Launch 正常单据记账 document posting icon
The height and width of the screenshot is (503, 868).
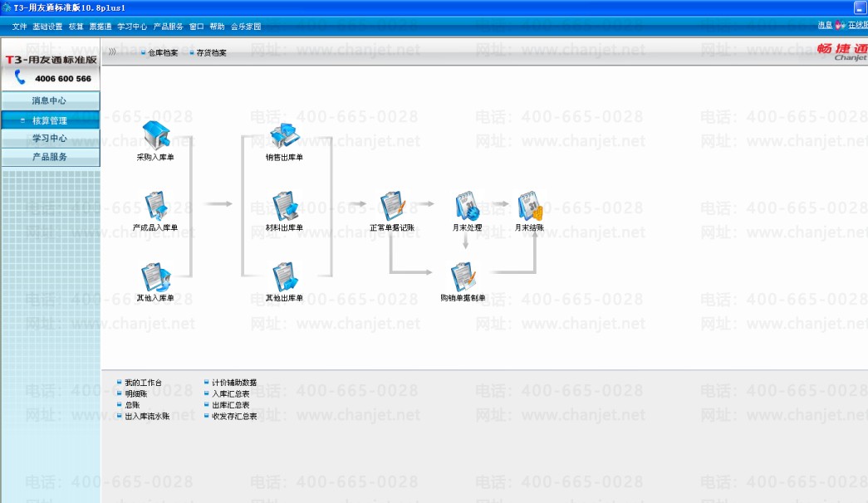(393, 206)
